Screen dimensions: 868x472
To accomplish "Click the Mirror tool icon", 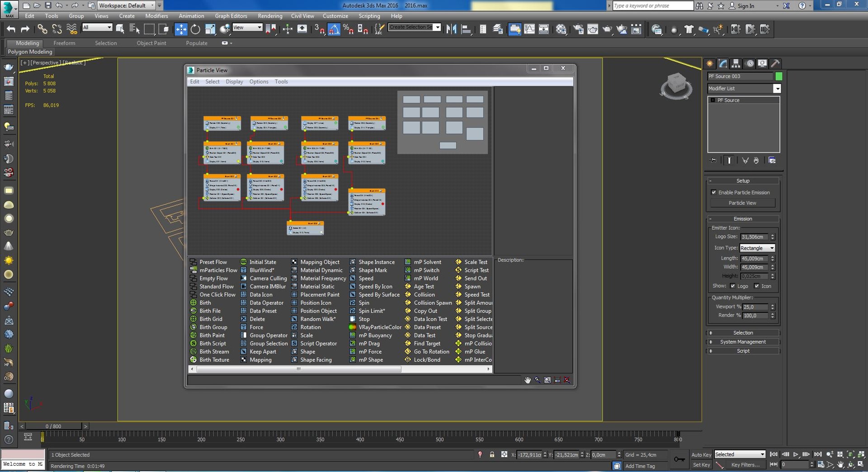I will click(x=451, y=29).
